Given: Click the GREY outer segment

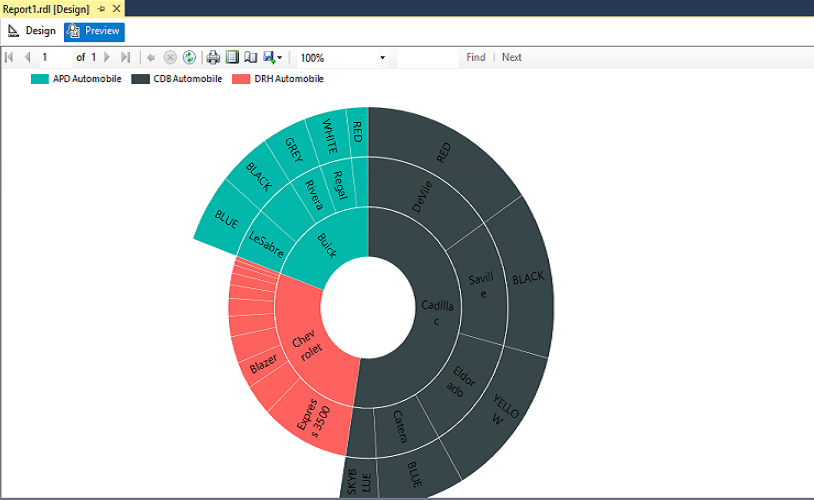Looking at the screenshot, I should 293,150.
